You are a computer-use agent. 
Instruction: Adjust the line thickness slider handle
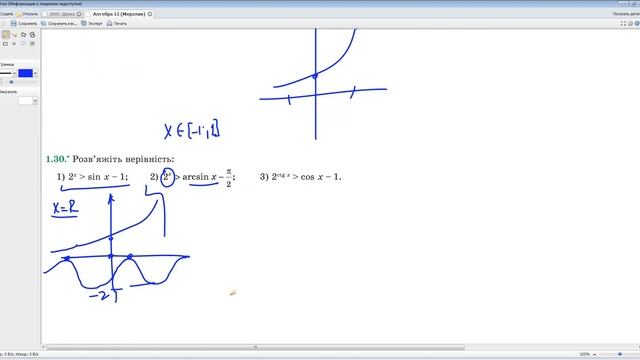point(11,82)
